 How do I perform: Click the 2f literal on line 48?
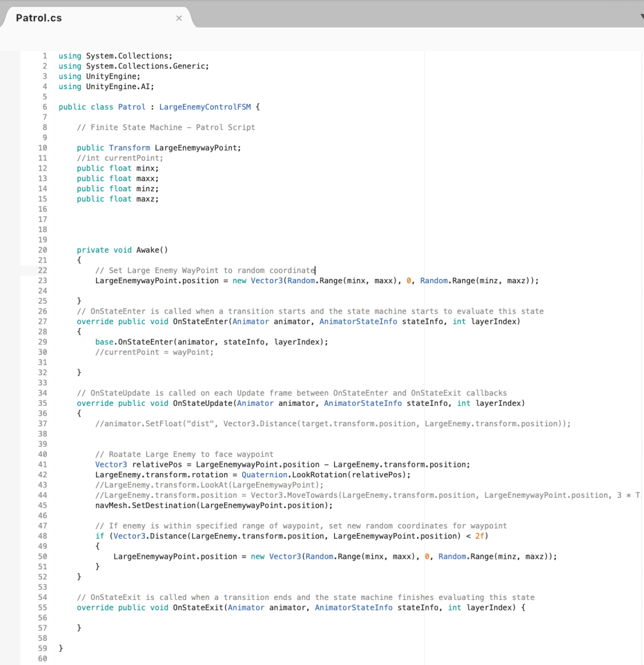pyautogui.click(x=479, y=535)
